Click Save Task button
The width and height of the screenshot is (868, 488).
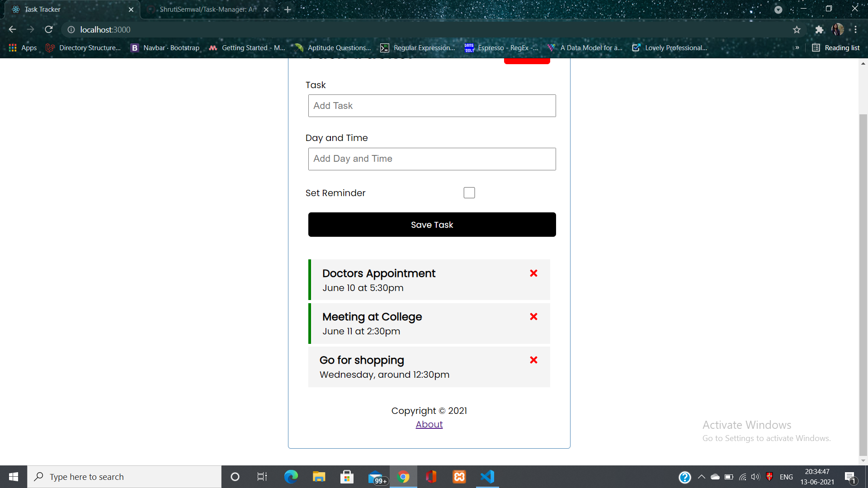[x=432, y=225]
